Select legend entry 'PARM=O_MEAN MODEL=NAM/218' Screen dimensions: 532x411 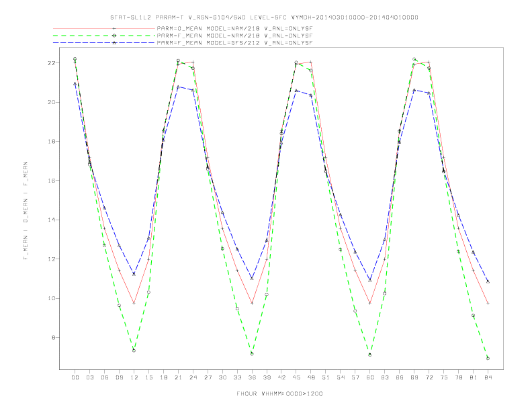(x=234, y=28)
